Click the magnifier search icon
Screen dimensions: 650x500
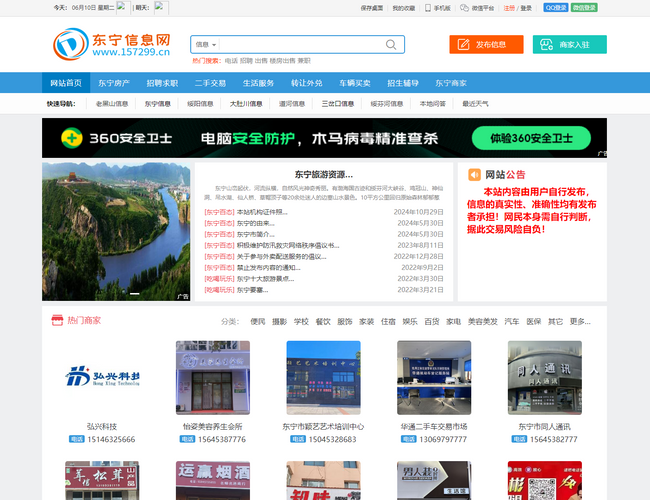pyautogui.click(x=390, y=44)
